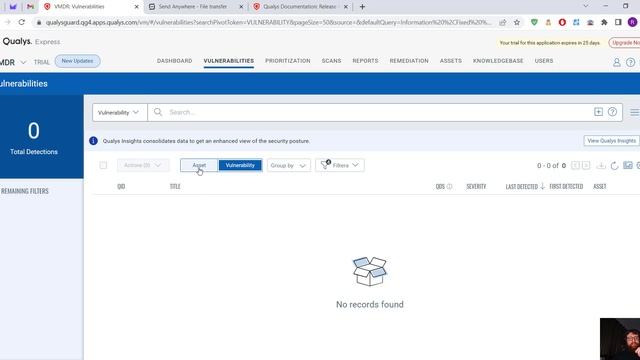Image resolution: width=640 pixels, height=360 pixels.
Task: Click the Upgrade Now button
Action: point(624,43)
